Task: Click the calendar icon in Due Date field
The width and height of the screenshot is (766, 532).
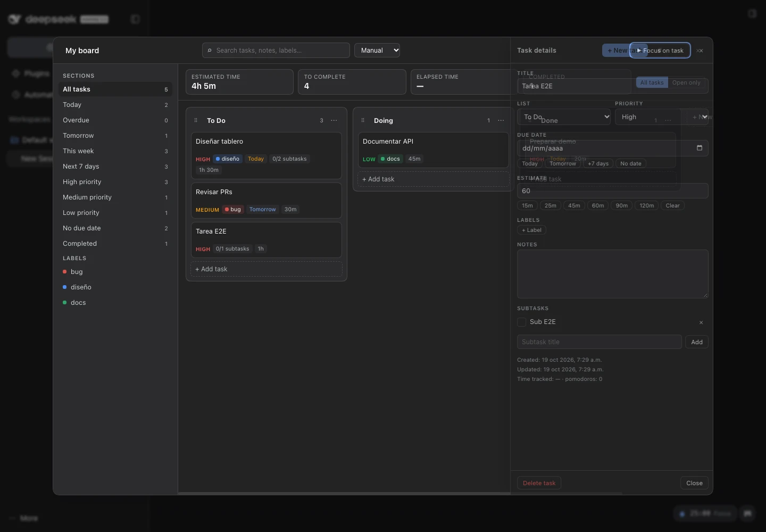Action: (x=700, y=148)
